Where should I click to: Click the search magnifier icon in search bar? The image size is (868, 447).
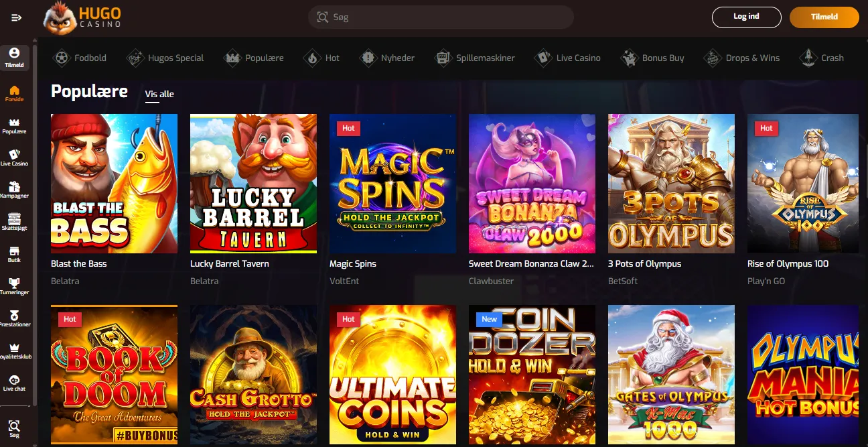point(323,17)
